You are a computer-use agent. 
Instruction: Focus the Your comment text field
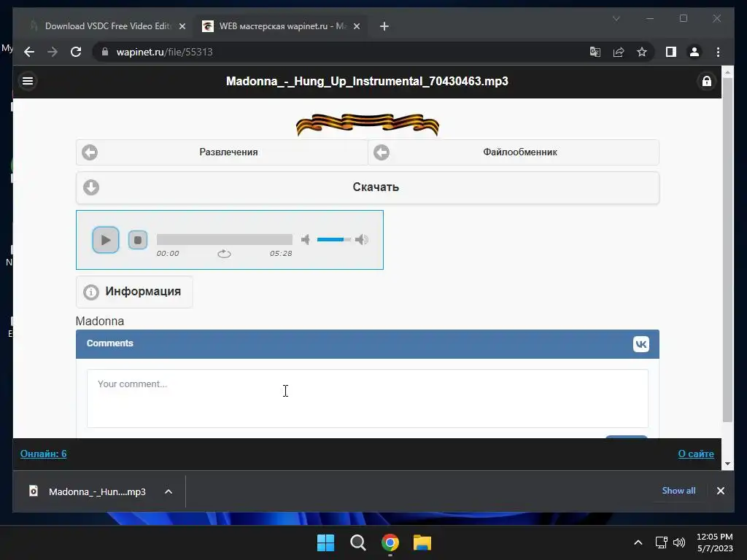point(368,399)
